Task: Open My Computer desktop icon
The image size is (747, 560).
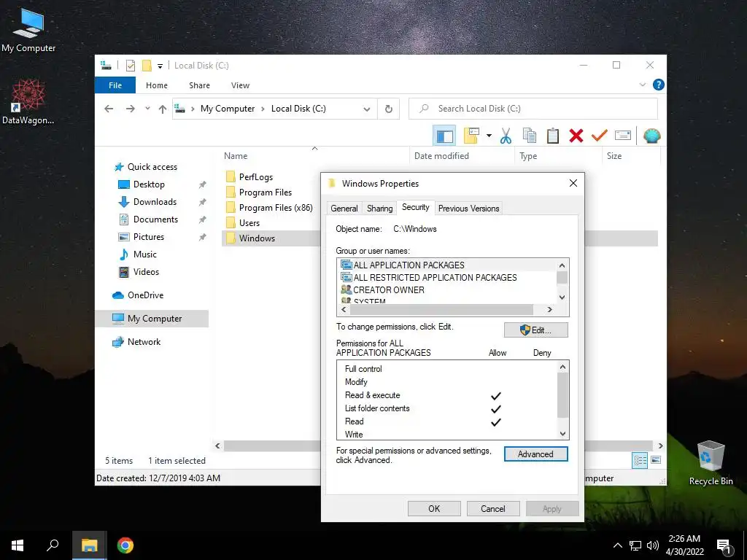Action: (28, 30)
